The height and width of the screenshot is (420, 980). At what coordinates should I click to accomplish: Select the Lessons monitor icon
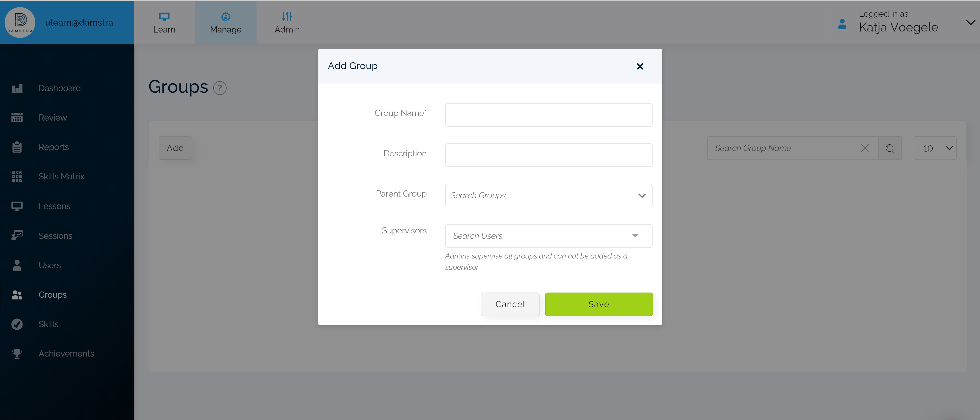coord(17,206)
